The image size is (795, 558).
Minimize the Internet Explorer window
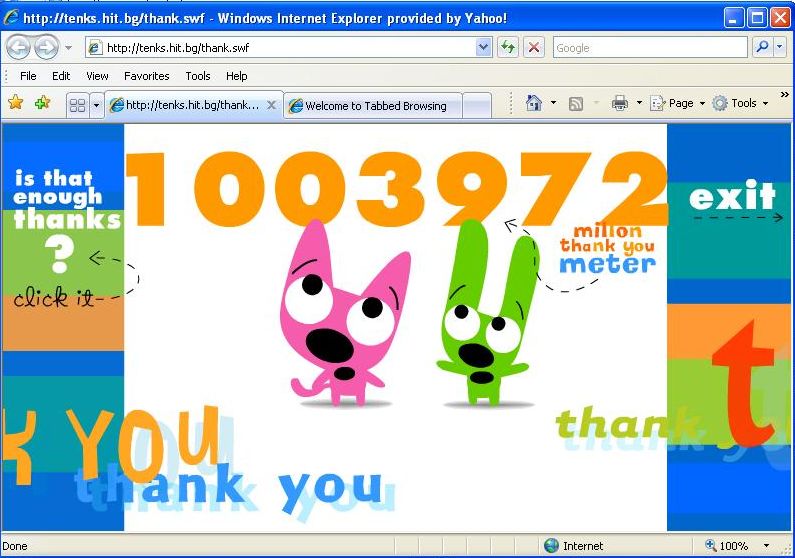(733, 18)
